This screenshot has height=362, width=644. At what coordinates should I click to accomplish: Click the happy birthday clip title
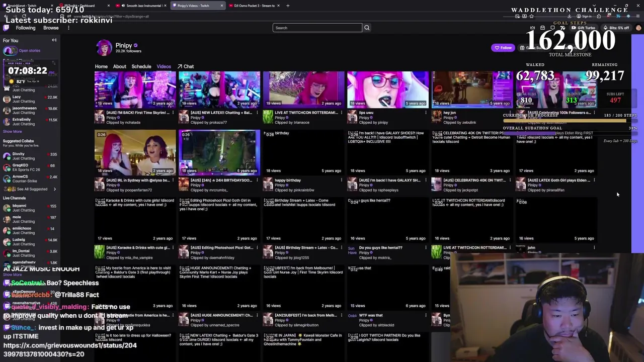click(288, 180)
